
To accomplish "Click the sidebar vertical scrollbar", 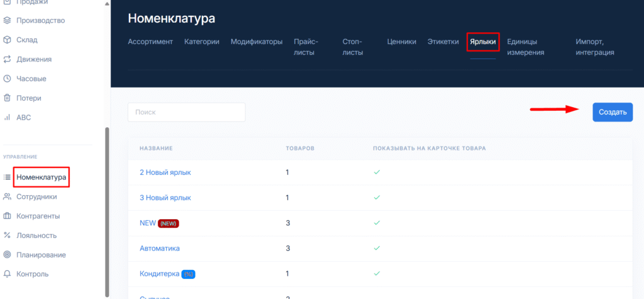I will tap(107, 211).
